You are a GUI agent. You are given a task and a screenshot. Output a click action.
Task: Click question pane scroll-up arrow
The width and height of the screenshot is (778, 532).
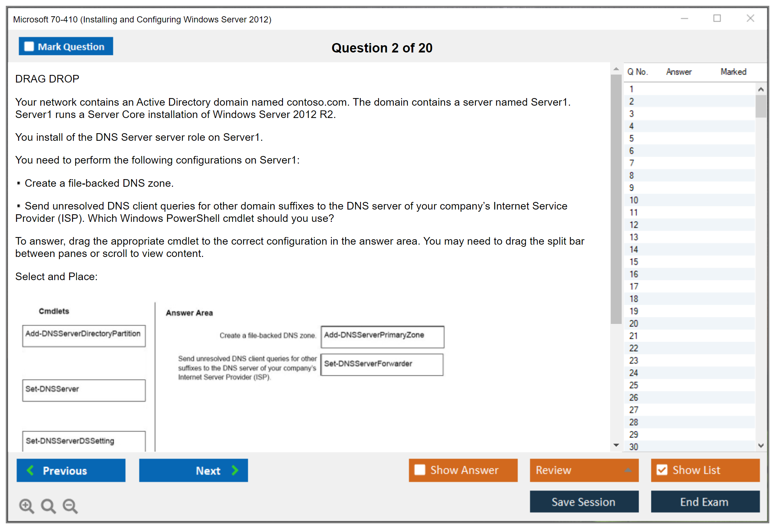coord(616,69)
